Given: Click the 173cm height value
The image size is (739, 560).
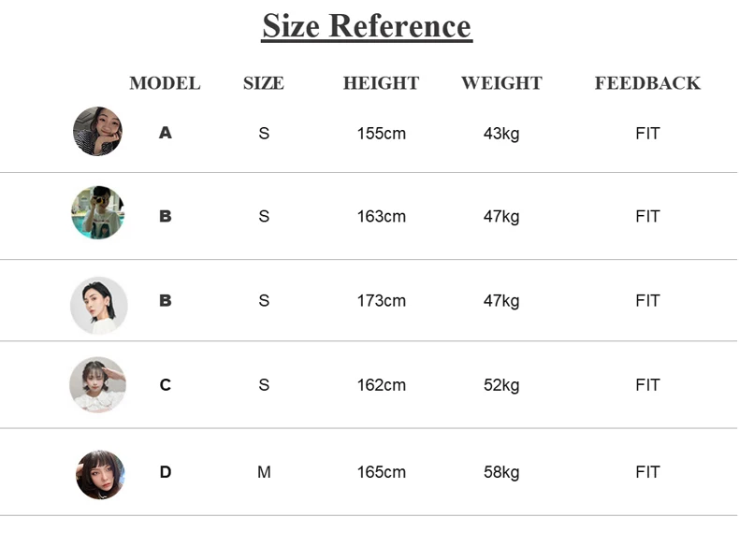Looking at the screenshot, I should [382, 301].
